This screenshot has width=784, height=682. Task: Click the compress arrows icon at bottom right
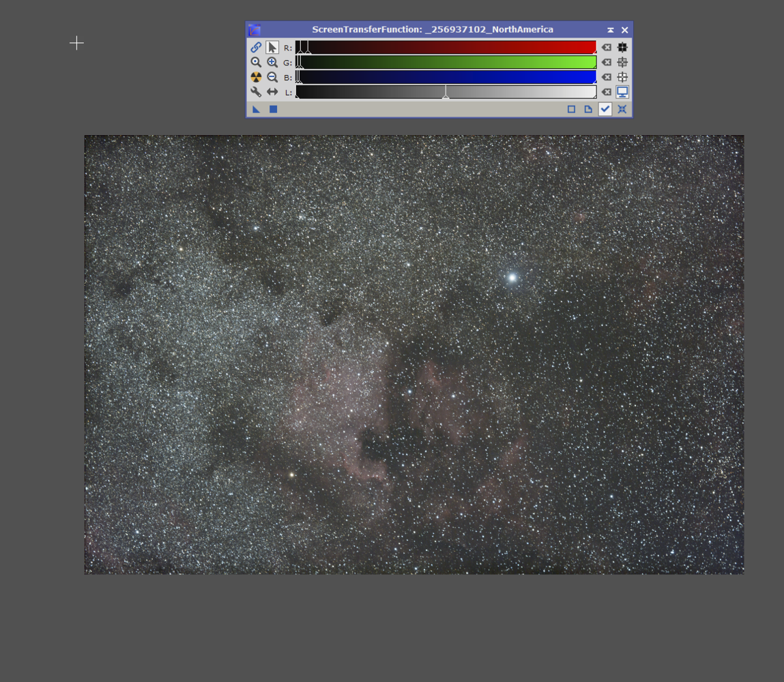(x=622, y=108)
